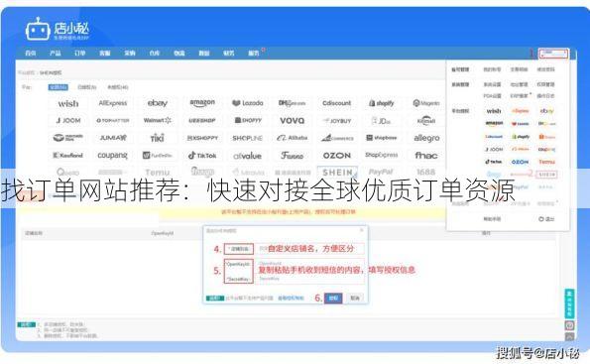Choose the 1688 logo in main grid
The image size is (590, 364).
point(426,172)
